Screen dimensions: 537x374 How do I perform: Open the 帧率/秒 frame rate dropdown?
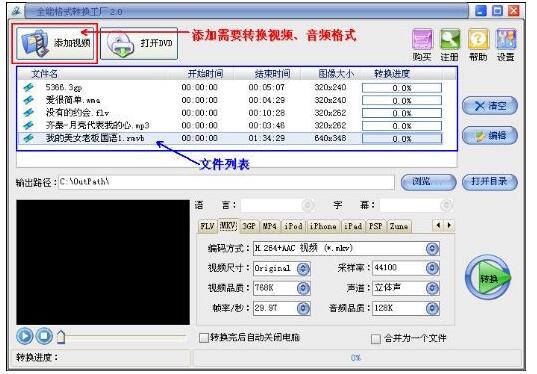click(x=303, y=309)
